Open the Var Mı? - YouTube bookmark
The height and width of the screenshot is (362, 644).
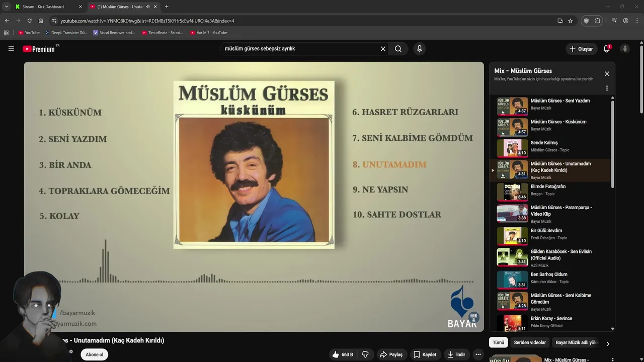coord(208,33)
